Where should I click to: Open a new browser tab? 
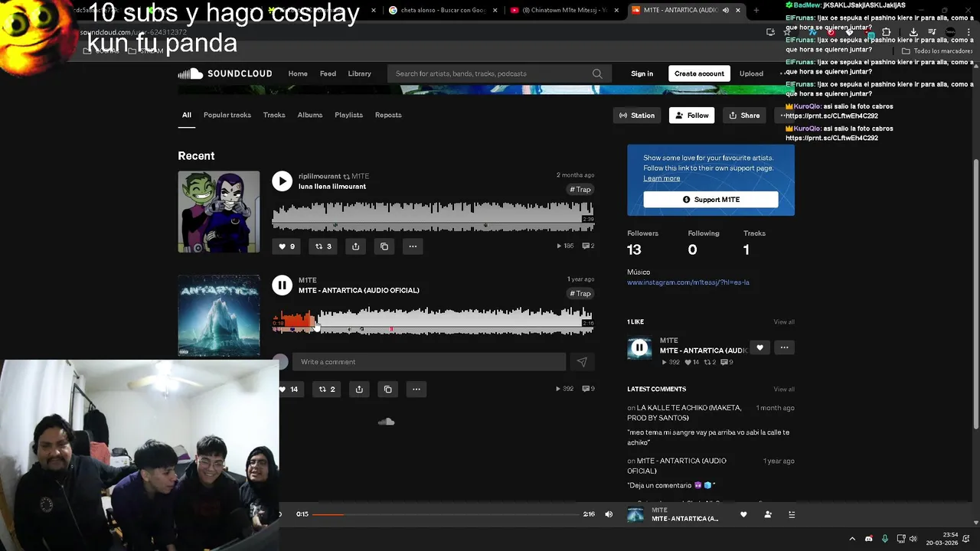click(x=756, y=10)
